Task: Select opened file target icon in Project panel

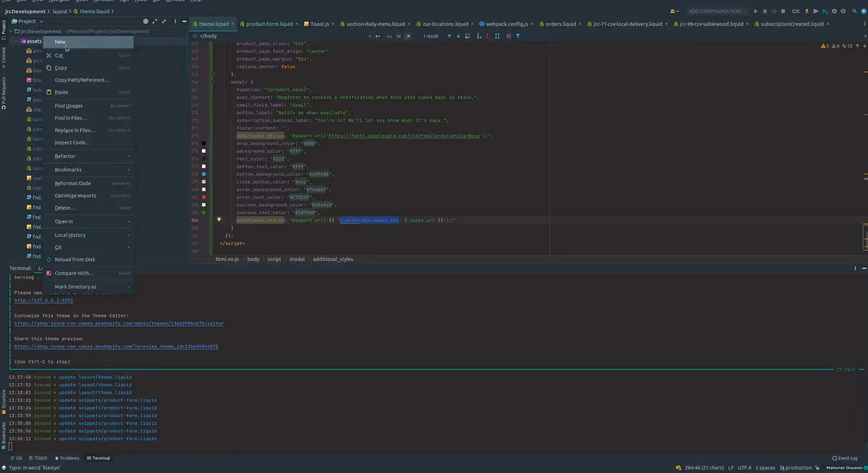Action: [146, 21]
